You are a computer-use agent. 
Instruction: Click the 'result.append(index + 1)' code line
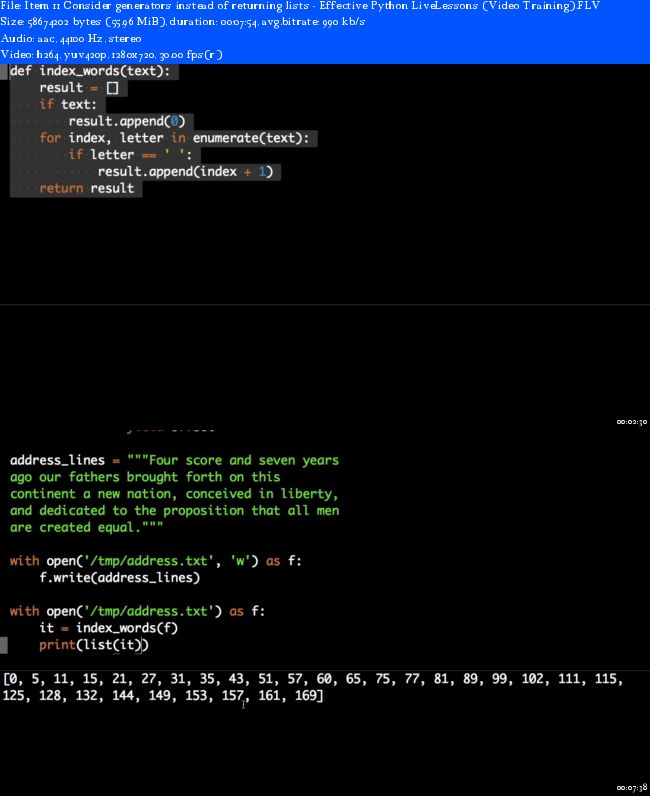pos(185,172)
